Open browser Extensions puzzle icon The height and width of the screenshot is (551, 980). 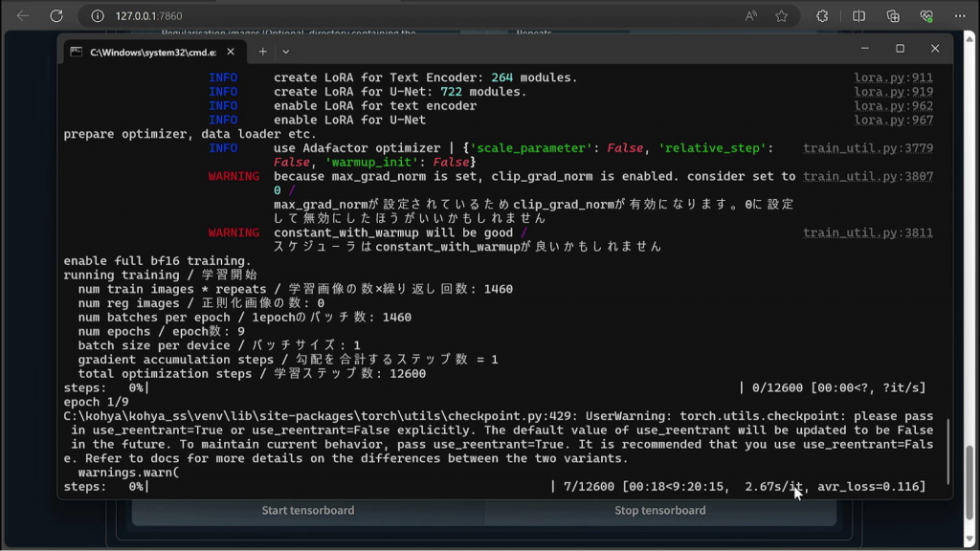822,16
